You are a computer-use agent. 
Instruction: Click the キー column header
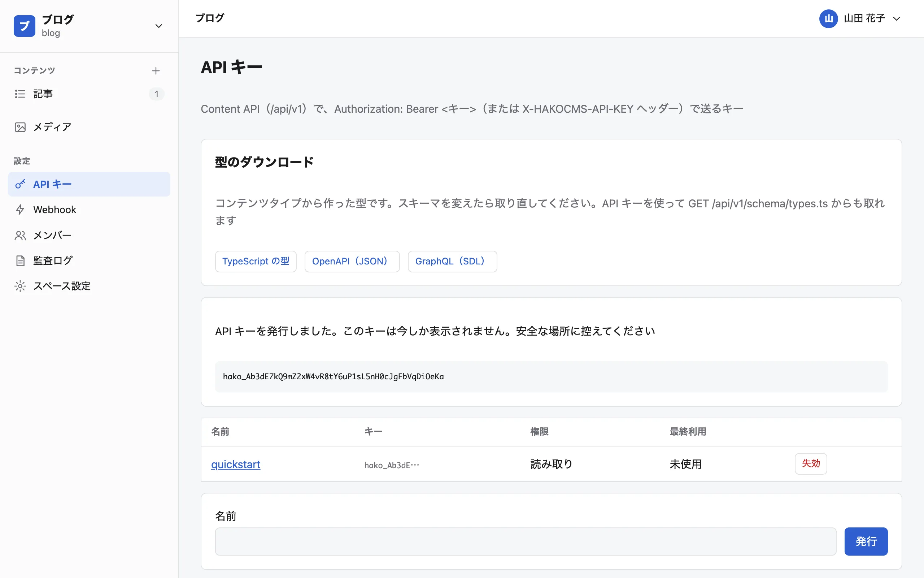click(373, 432)
